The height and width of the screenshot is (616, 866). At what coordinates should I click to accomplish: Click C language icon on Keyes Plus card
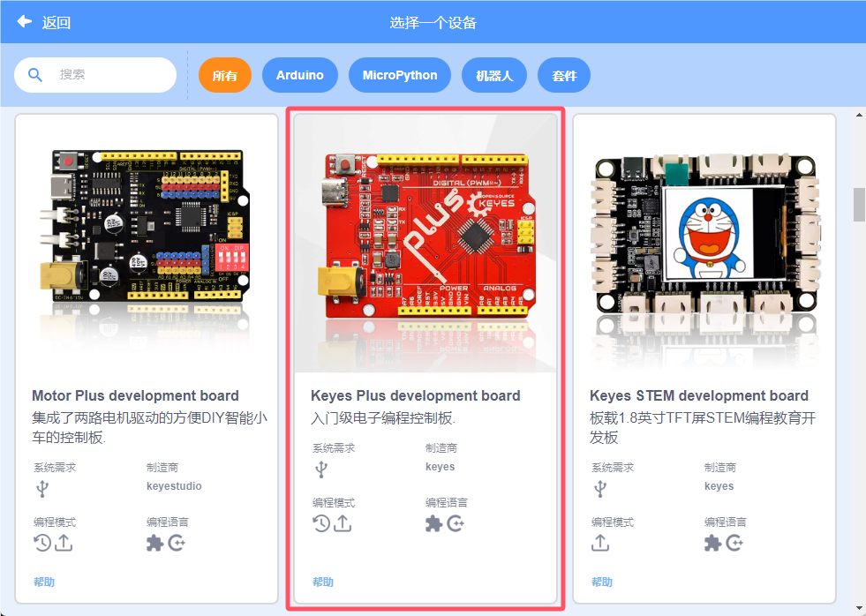[456, 523]
